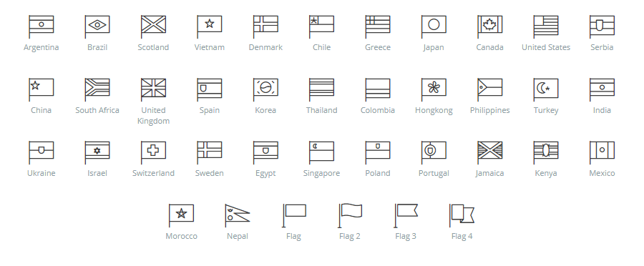Screen dimensions: 644x266
Task: Click the Morocco label text
Action: (182, 236)
